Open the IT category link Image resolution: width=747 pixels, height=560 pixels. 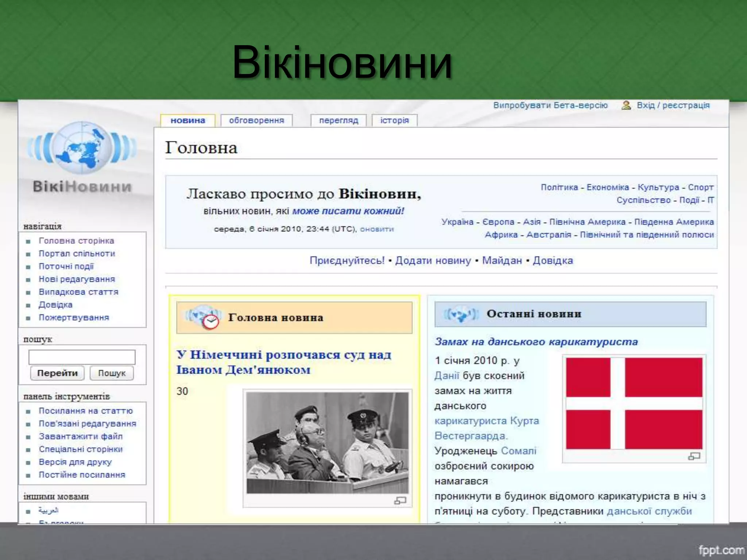click(x=711, y=200)
